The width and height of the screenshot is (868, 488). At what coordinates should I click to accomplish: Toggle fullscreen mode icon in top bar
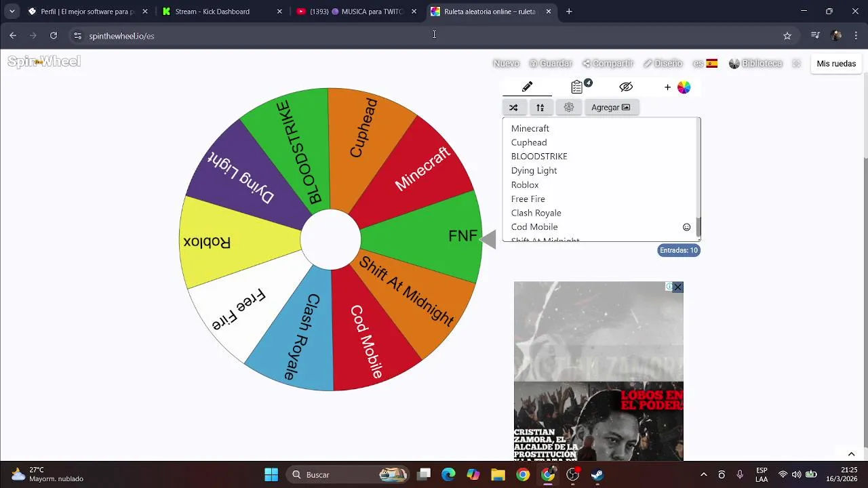(797, 63)
